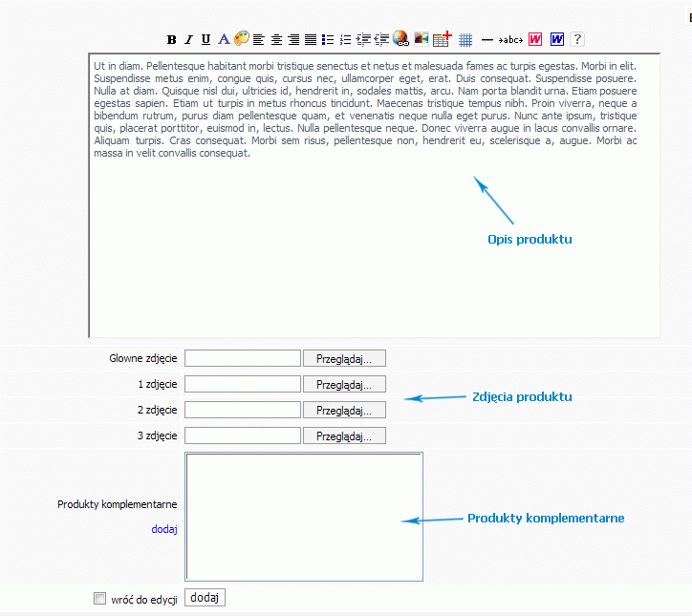Click the Glowne zdjęcie file path field
This screenshot has width=692, height=616.
point(243,358)
